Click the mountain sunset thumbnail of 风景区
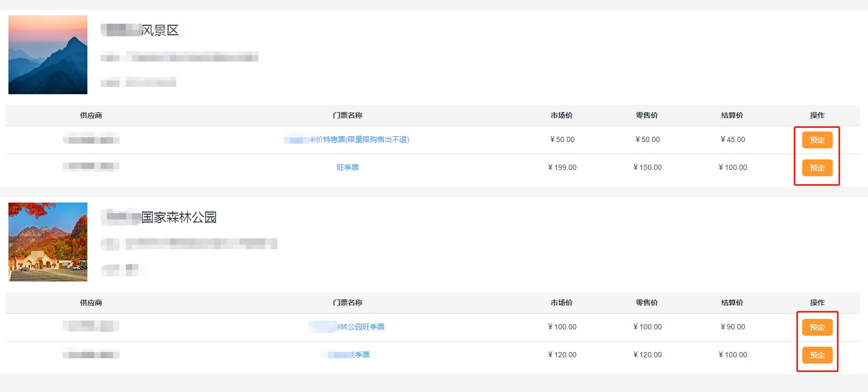 pos(48,55)
